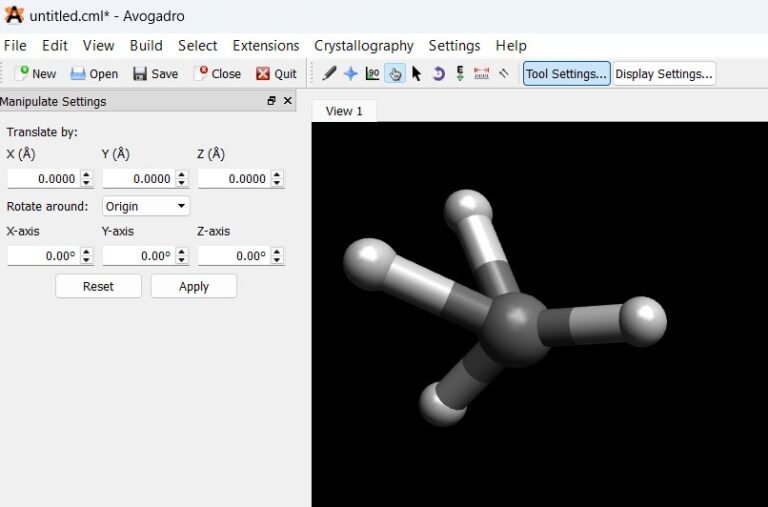This screenshot has width=768, height=507.
Task: Undock the Manipulate Settings panel
Action: [x=271, y=100]
